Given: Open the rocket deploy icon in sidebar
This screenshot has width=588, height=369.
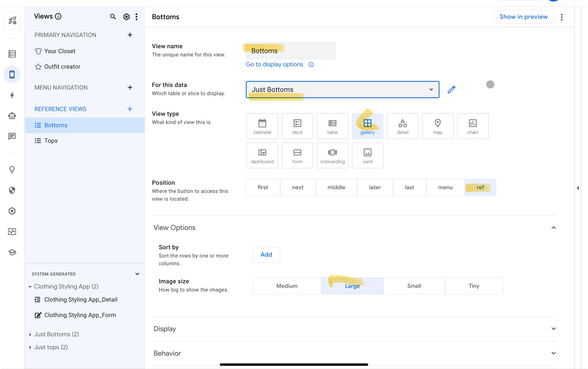Looking at the screenshot, I should tap(12, 21).
